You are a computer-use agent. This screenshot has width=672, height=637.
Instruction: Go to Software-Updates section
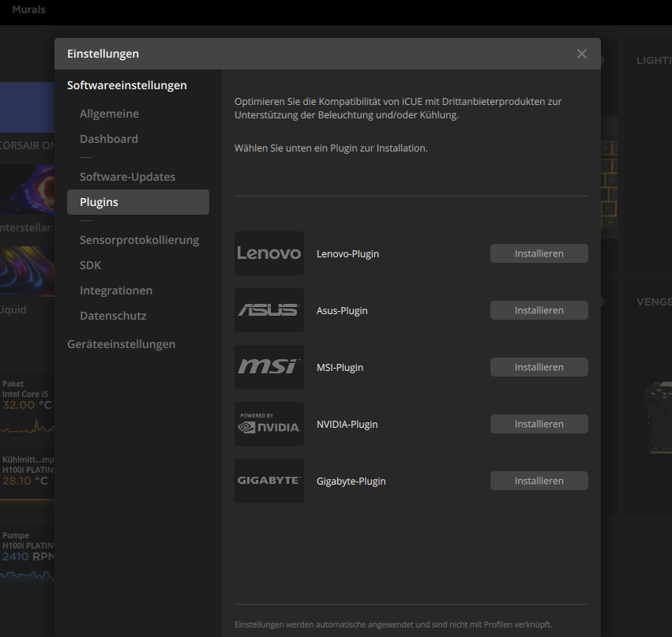(x=127, y=177)
